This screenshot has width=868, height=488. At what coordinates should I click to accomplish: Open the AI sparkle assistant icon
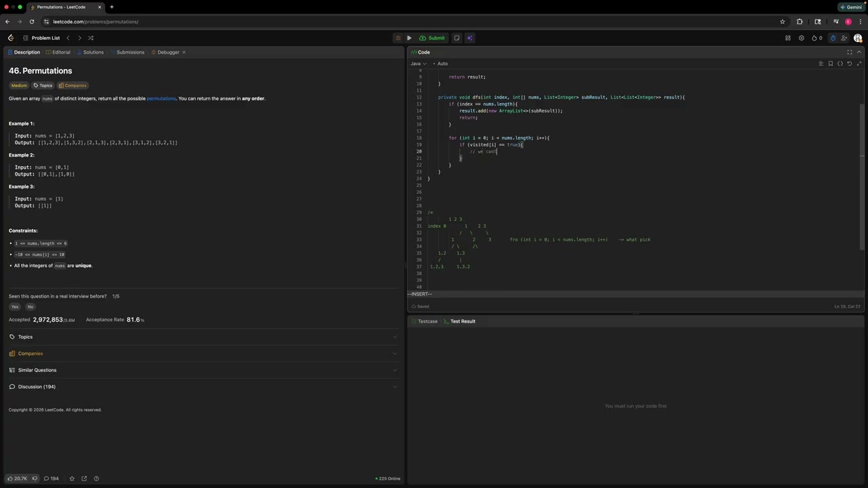(x=469, y=38)
